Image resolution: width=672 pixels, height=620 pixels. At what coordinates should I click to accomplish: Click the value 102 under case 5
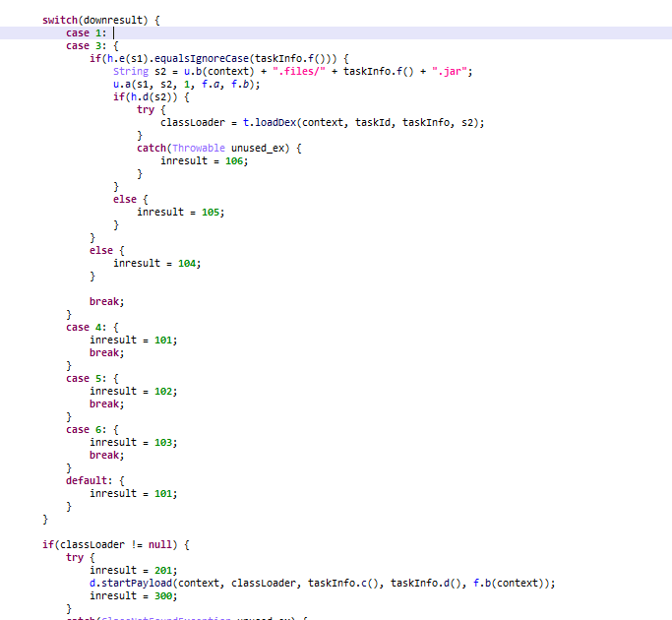tap(163, 391)
